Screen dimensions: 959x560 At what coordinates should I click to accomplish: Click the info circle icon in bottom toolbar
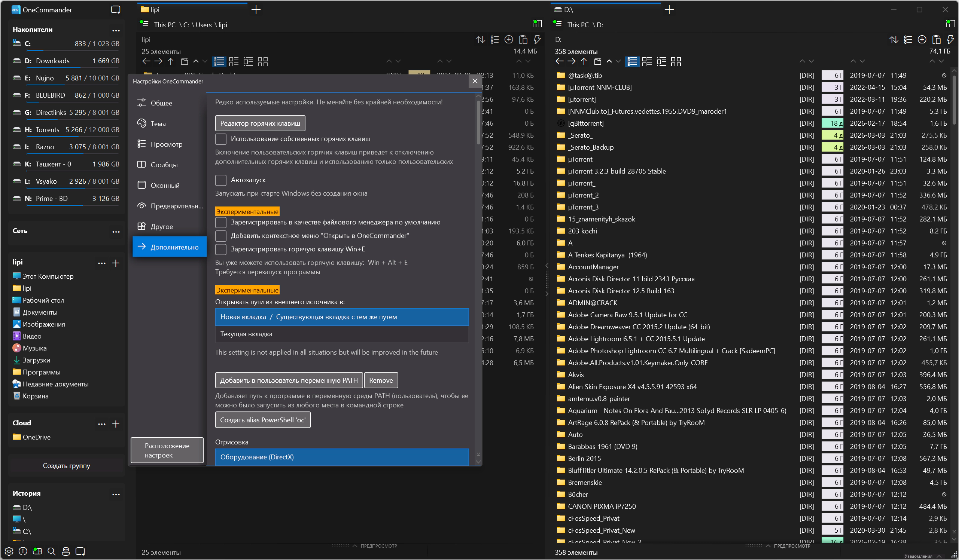23,551
